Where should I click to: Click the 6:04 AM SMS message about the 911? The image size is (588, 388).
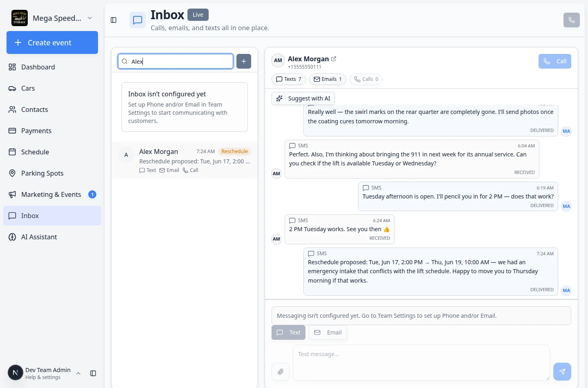412,159
